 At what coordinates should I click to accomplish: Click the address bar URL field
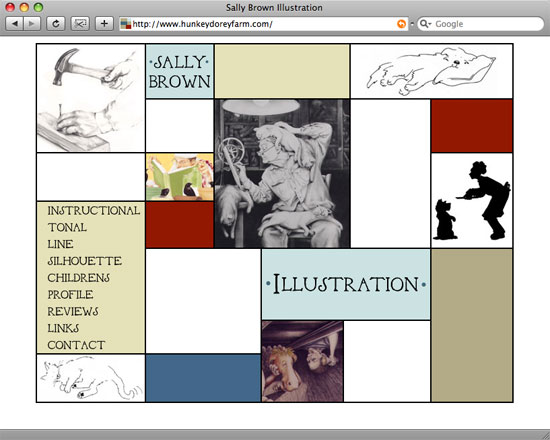click(x=263, y=24)
